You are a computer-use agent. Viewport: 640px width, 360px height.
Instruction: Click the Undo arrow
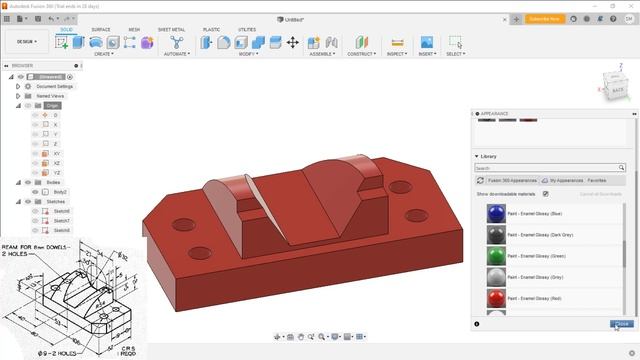(x=51, y=19)
